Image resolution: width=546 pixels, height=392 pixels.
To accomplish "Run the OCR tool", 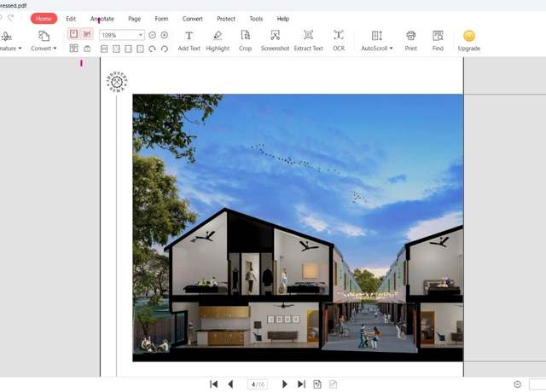I will pyautogui.click(x=339, y=41).
